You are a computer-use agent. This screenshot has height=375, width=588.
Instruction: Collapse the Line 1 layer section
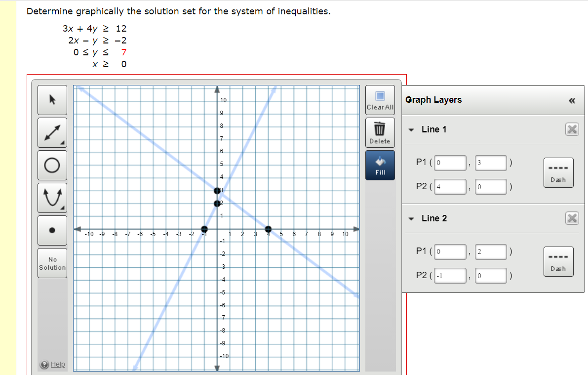411,129
